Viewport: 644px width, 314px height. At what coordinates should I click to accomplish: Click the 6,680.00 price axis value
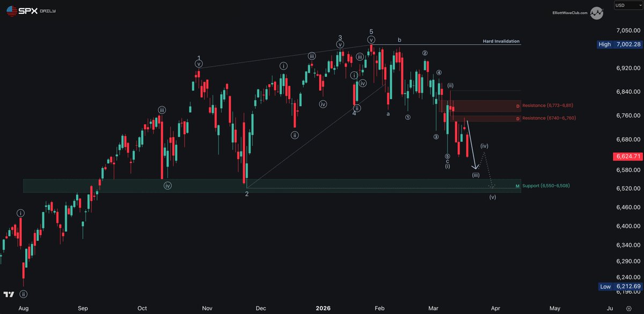click(628, 139)
